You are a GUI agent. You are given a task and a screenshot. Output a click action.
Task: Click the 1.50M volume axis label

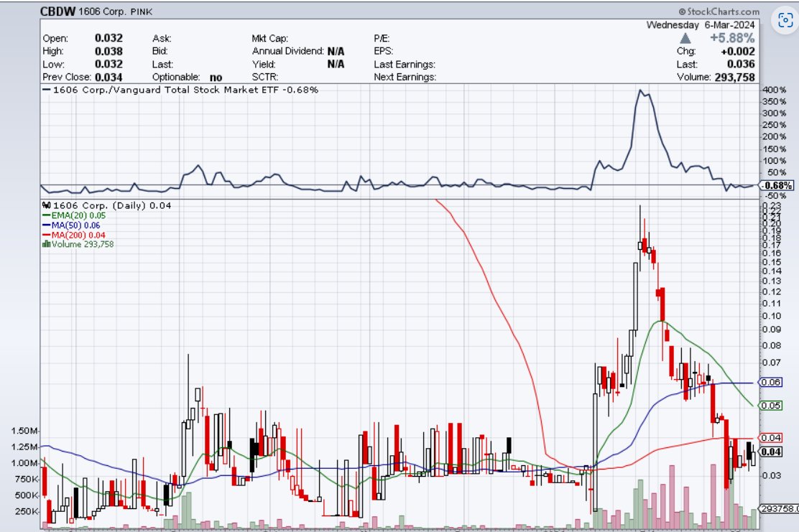(24, 431)
